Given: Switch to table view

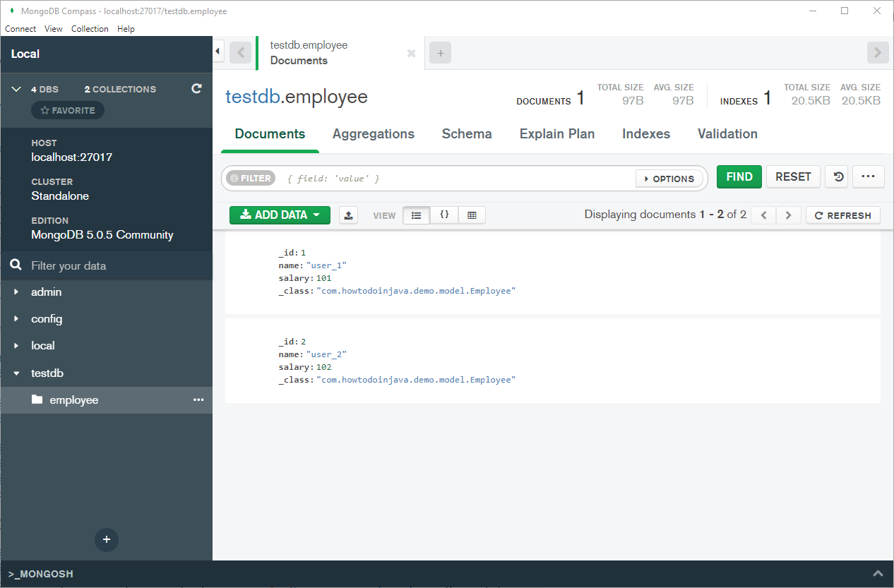Looking at the screenshot, I should (472, 215).
